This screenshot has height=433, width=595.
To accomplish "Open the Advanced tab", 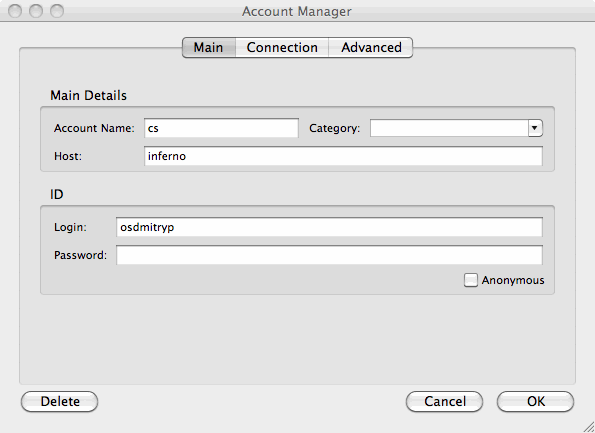I will coord(371,47).
